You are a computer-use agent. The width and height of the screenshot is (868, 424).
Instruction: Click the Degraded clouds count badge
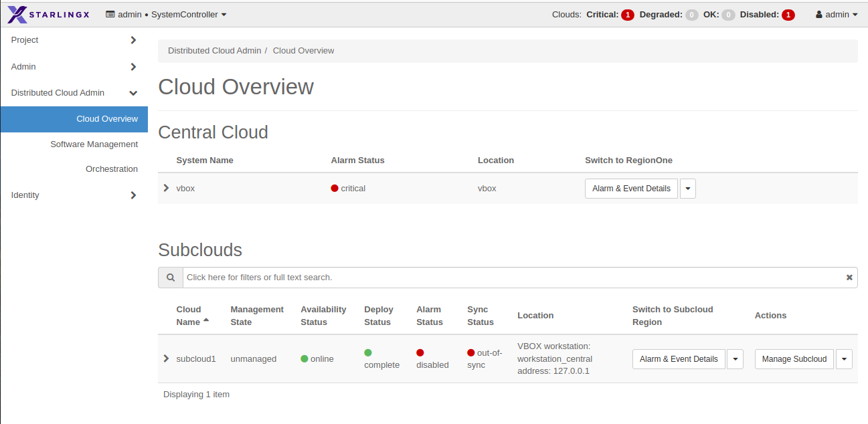click(x=691, y=15)
